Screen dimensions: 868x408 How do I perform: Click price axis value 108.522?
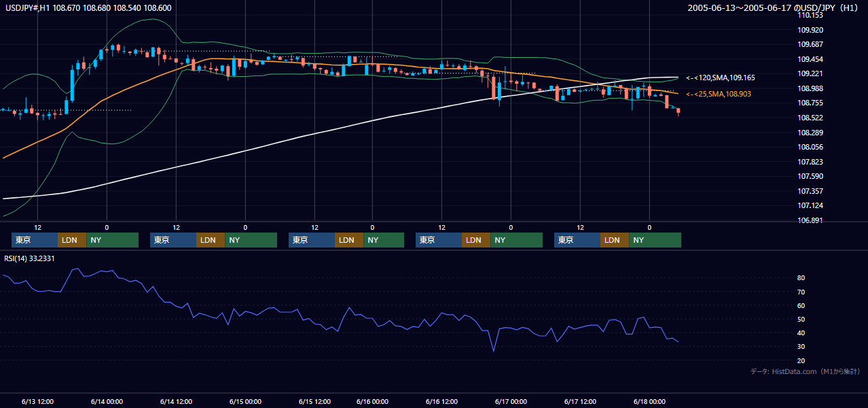(810, 118)
